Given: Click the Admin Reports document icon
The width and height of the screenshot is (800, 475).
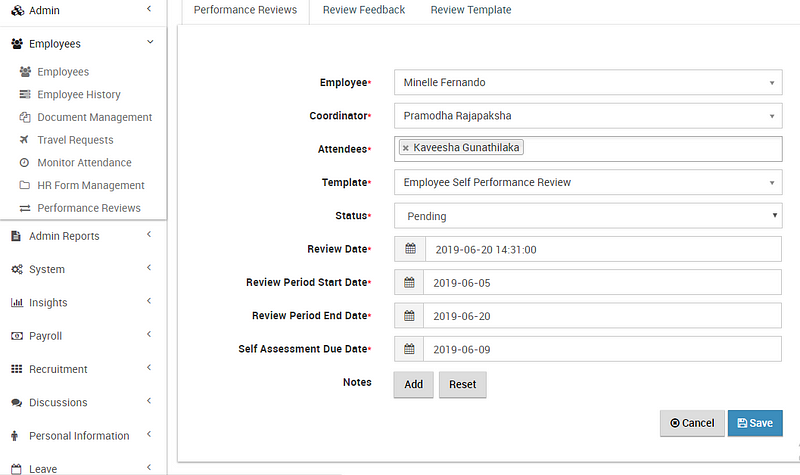Looking at the screenshot, I should [x=16, y=236].
